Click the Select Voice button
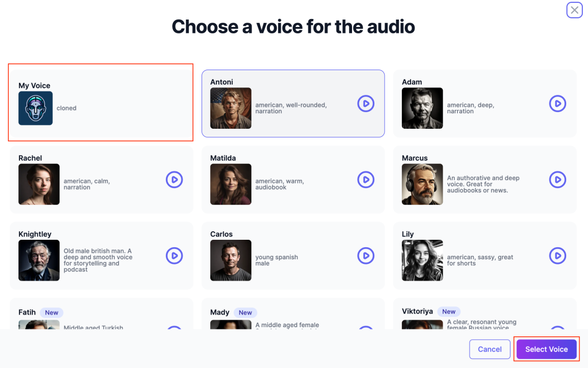Screen dimensions: 588x368 (x=547, y=349)
